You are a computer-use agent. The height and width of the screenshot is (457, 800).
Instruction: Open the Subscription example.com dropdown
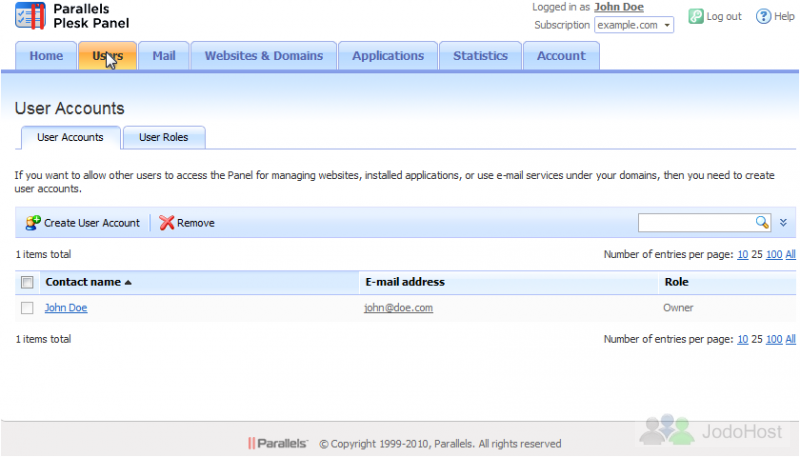point(634,25)
